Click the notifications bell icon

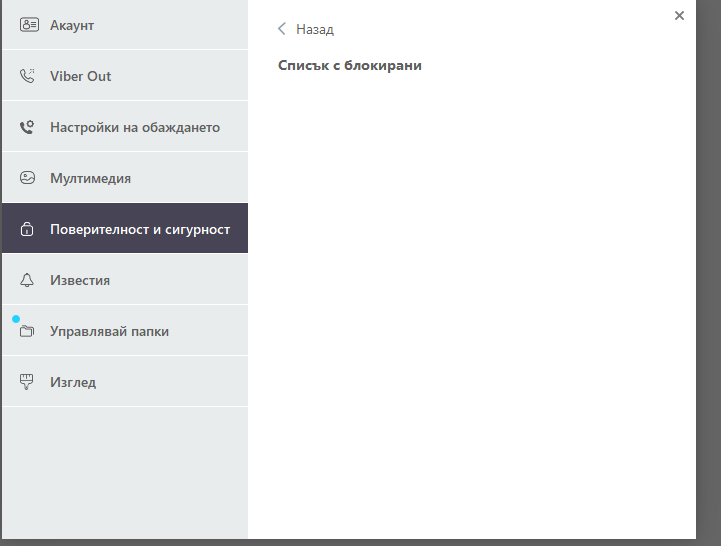[x=28, y=280]
